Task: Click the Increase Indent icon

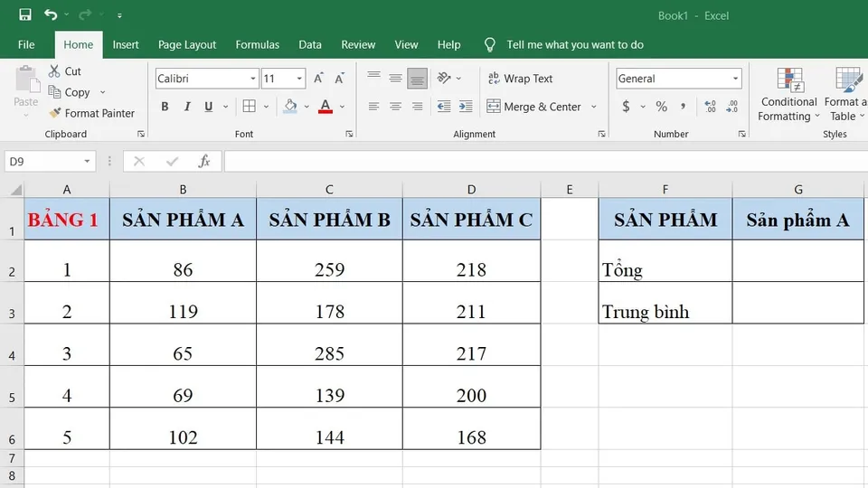Action: [466, 107]
